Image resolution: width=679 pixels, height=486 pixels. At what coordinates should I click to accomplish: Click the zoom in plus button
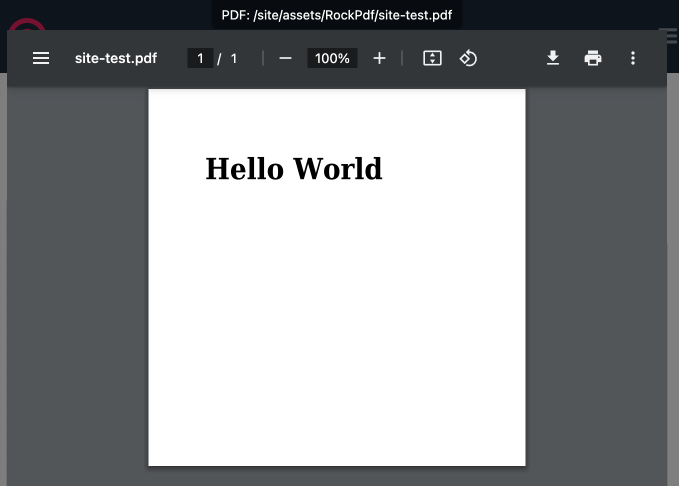[379, 58]
